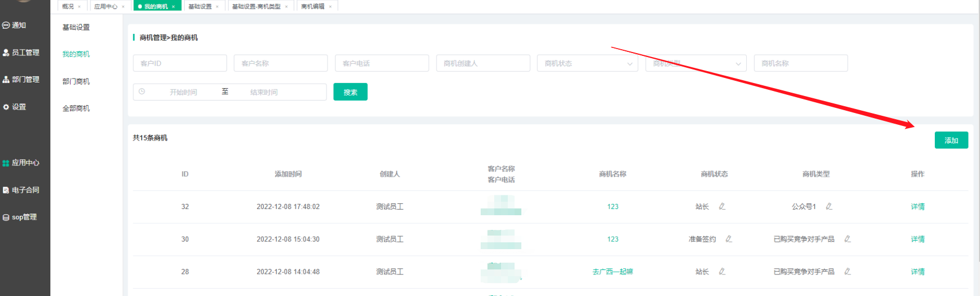
Task: Edit 站长 status pencil in row 28
Action: pyautogui.click(x=722, y=272)
